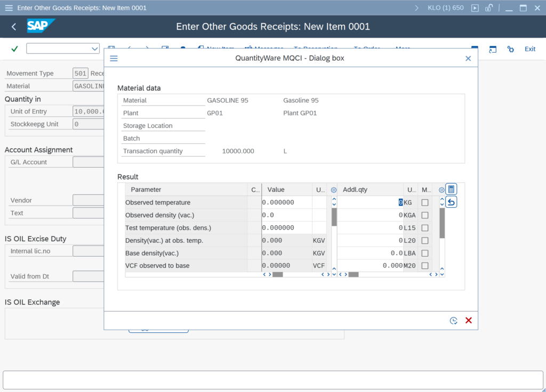Viewport: 546px width, 392px height.
Task: Click the Stockkeepg Unit field
Action: click(88, 124)
